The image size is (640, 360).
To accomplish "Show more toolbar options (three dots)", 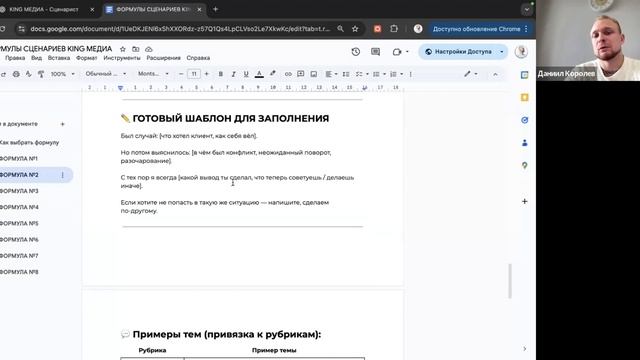I will [410, 74].
